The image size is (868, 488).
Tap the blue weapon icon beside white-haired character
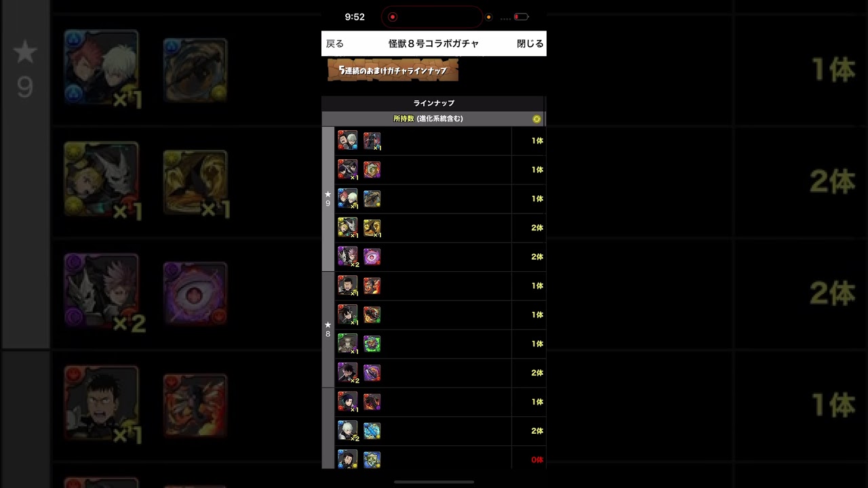(372, 431)
